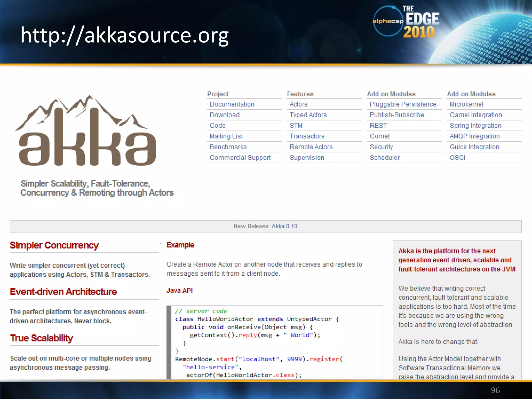Open the Supervision link
Image resolution: width=532 pixels, height=399 pixels.
(307, 157)
